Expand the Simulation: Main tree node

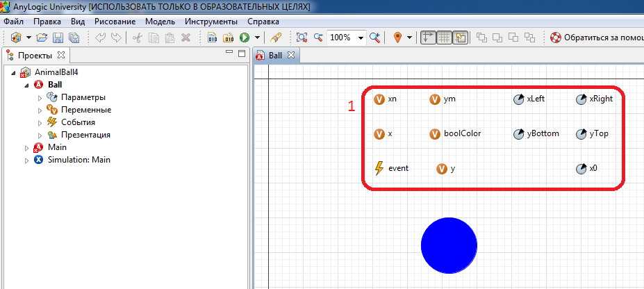tap(26, 160)
